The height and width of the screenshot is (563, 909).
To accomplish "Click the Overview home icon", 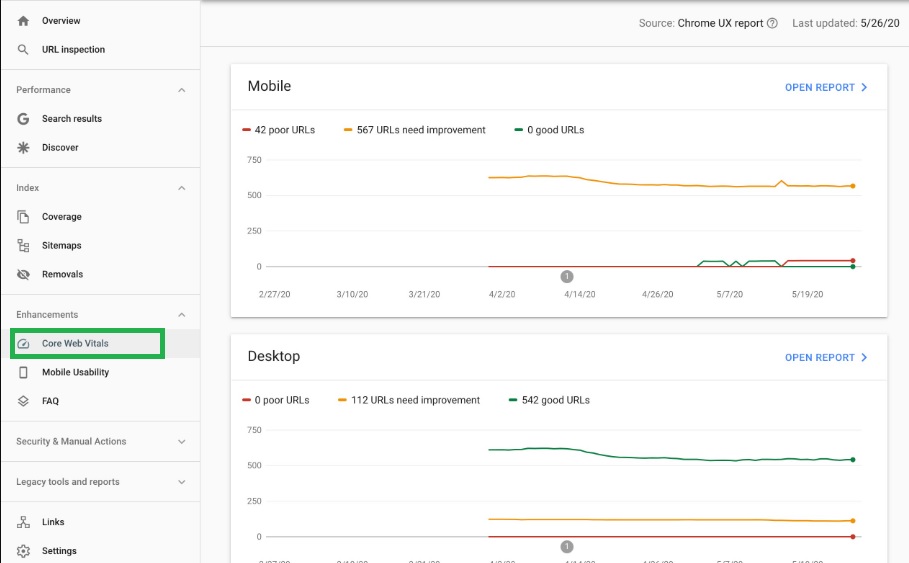I will [x=23, y=21].
